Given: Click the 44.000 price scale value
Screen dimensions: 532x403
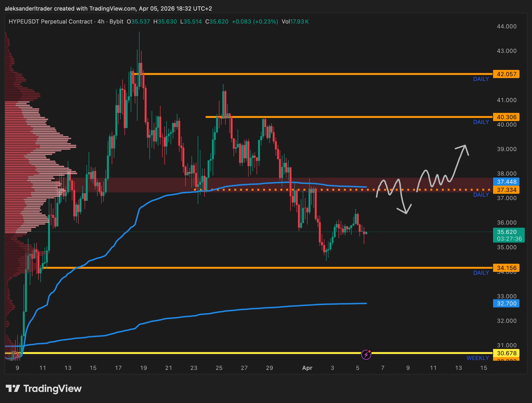Looking at the screenshot, I should point(507,26).
